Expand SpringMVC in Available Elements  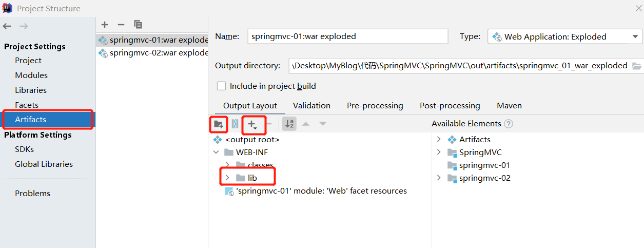pyautogui.click(x=439, y=152)
